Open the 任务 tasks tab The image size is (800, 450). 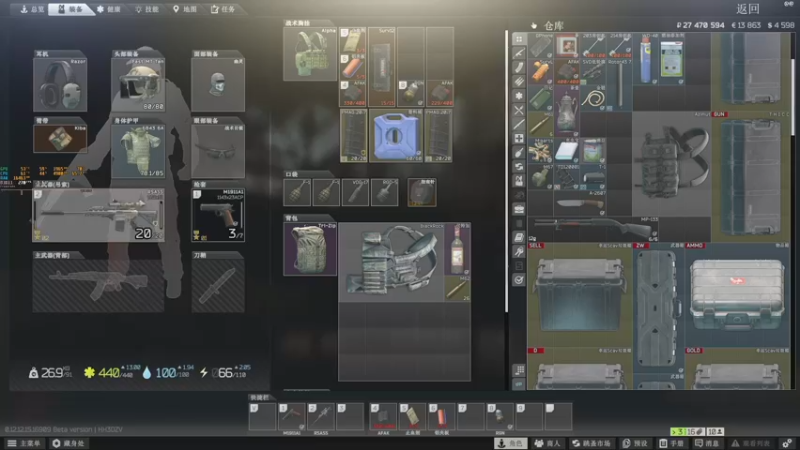pyautogui.click(x=223, y=9)
